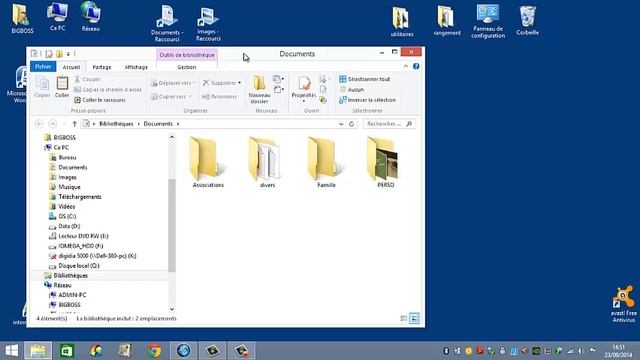The width and height of the screenshot is (640, 360).
Task: Click Aucun selection button
Action: 351,89
